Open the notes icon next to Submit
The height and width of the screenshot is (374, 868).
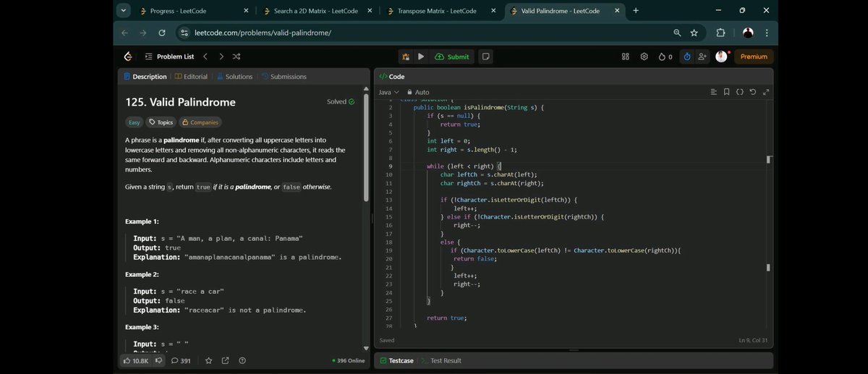point(486,56)
